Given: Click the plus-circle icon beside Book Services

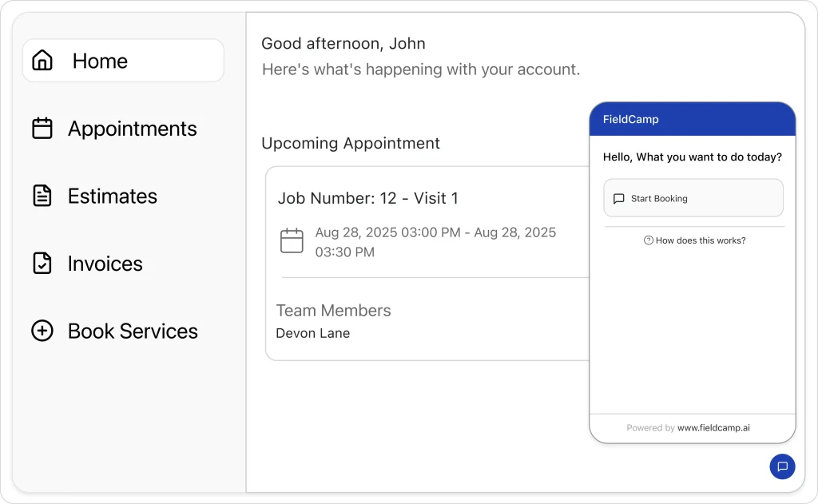Looking at the screenshot, I should [42, 331].
